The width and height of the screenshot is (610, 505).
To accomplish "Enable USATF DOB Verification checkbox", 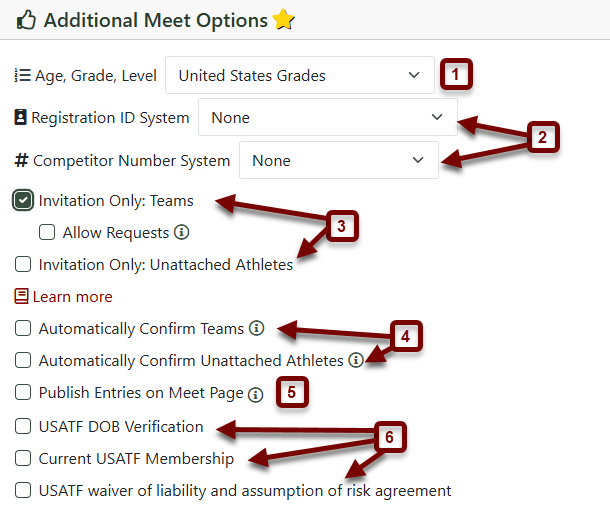I will pyautogui.click(x=23, y=426).
